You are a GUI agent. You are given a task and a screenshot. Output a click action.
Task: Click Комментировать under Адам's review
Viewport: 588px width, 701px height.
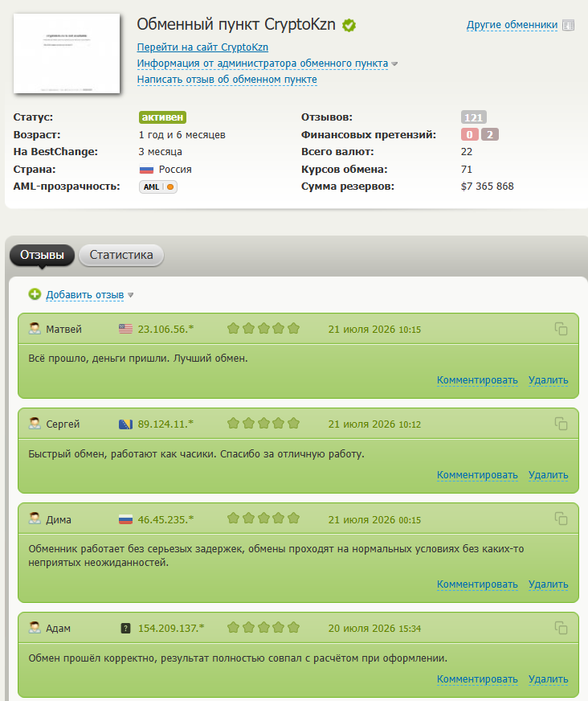(x=477, y=679)
